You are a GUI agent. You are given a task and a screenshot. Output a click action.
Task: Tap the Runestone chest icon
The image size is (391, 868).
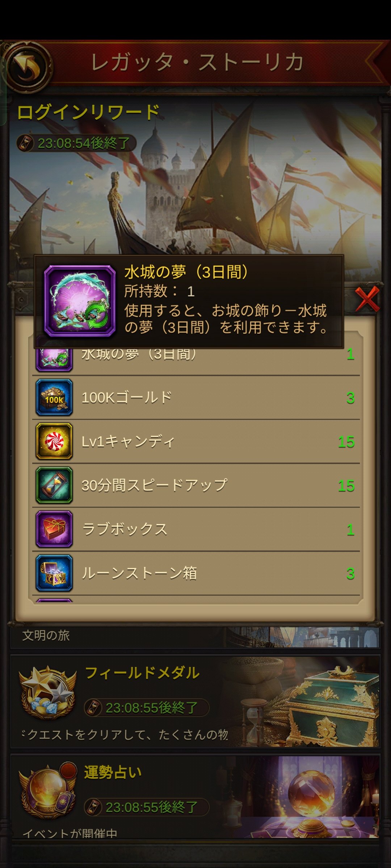point(54,573)
